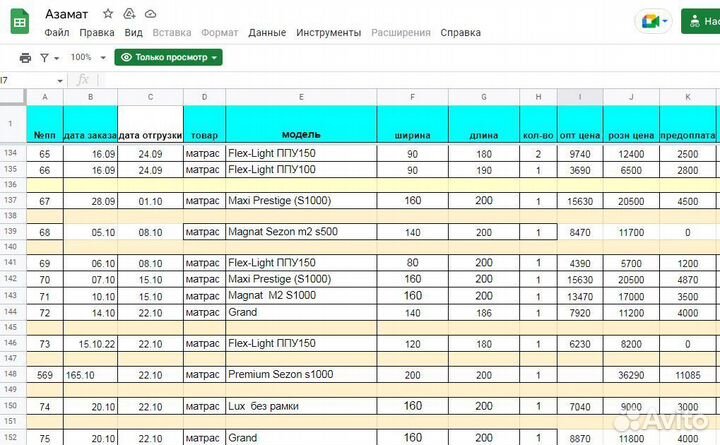The width and height of the screenshot is (720, 445).
Task: Star the Азамат document
Action: point(108,14)
